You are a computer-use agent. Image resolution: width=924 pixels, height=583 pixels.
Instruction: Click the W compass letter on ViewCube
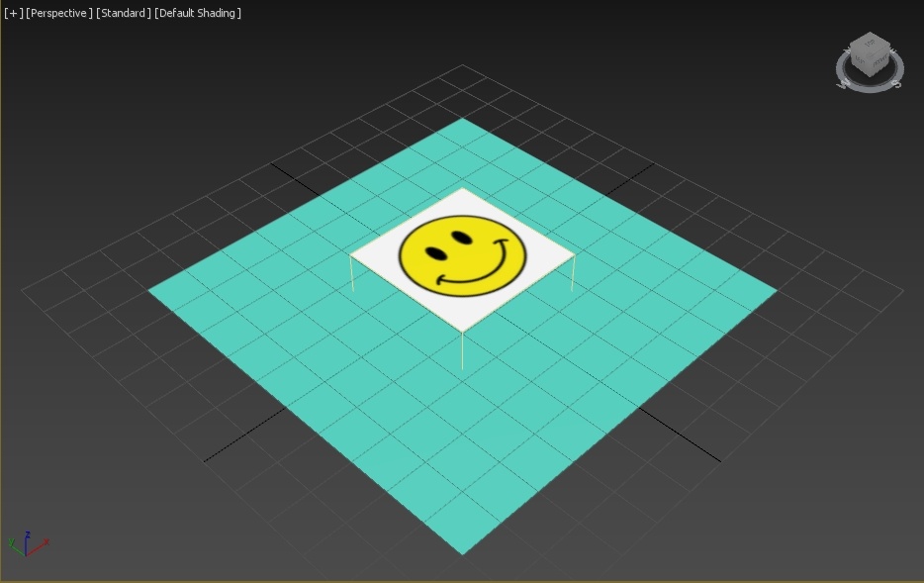coord(843,84)
